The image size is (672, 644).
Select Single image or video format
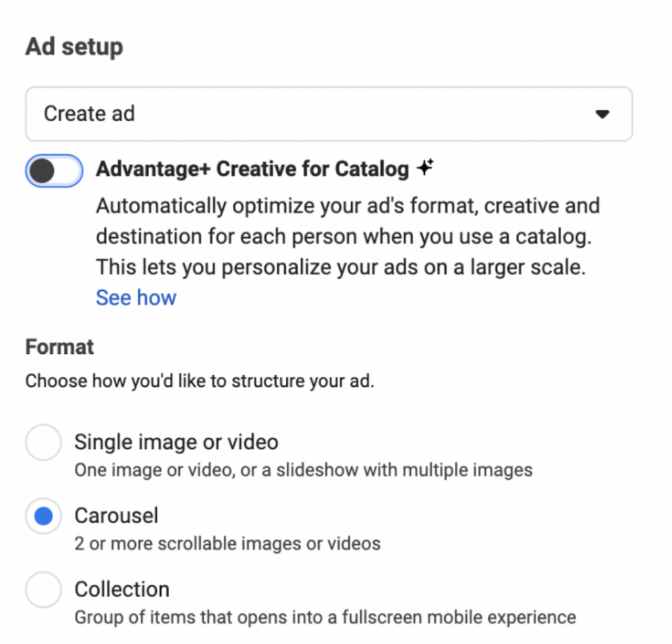[43, 442]
